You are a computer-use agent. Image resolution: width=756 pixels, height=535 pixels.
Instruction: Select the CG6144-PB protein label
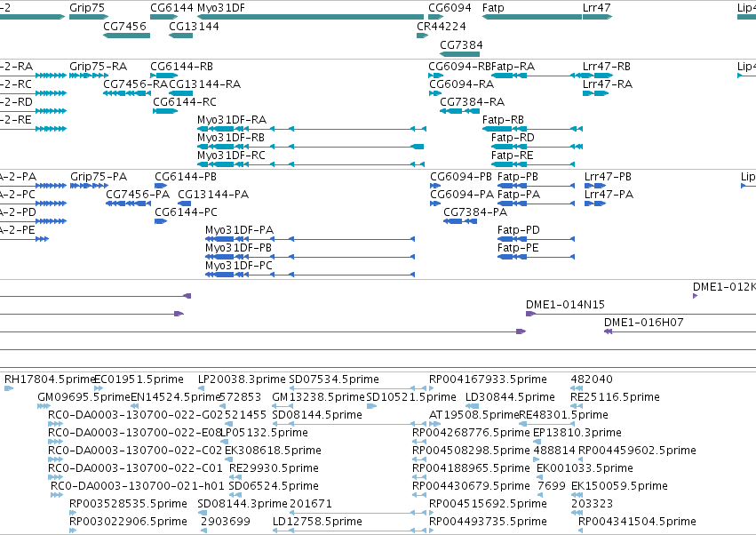pos(186,177)
